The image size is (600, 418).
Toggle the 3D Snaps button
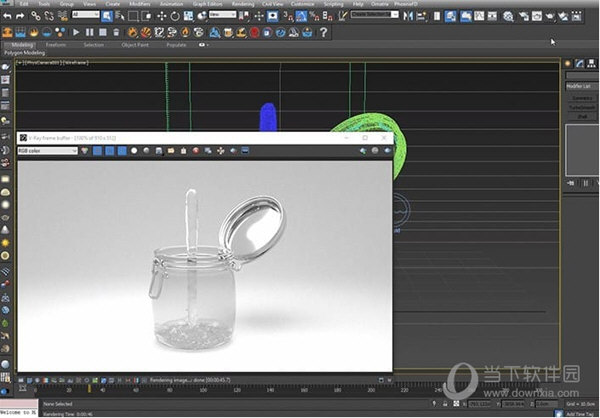tap(288, 16)
